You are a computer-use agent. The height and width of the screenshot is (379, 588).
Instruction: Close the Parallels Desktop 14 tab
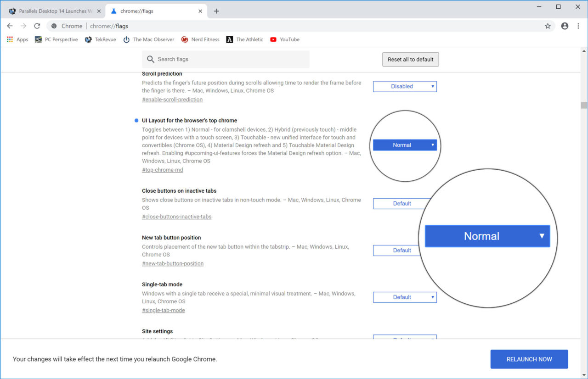[x=99, y=11]
